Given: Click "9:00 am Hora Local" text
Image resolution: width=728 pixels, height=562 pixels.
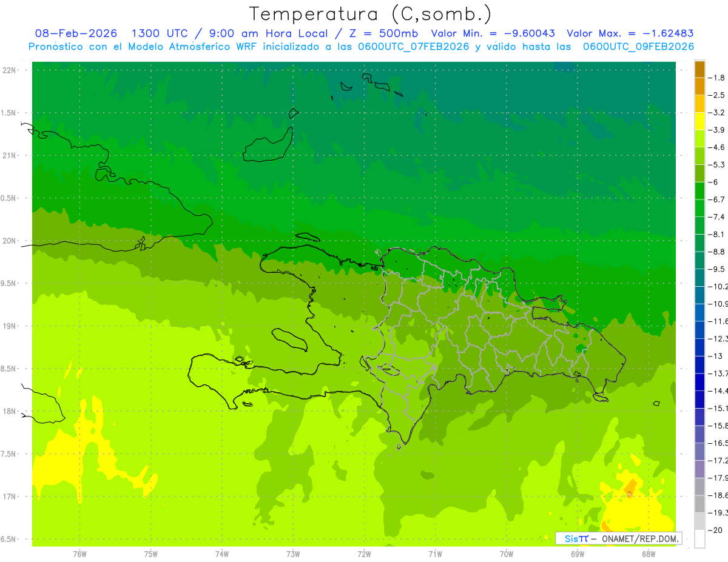Looking at the screenshot, I should coord(269,33).
